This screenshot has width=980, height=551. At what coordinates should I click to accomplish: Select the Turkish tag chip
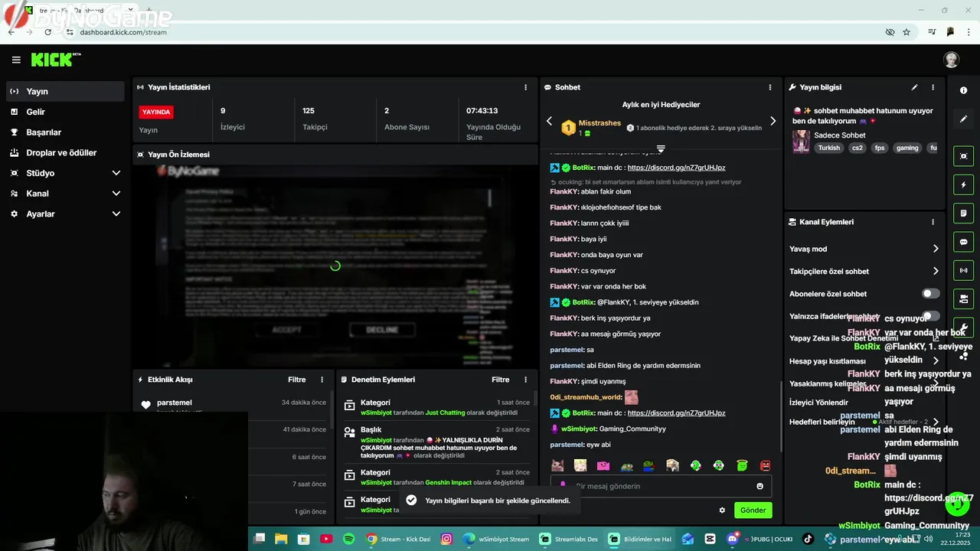(828, 148)
